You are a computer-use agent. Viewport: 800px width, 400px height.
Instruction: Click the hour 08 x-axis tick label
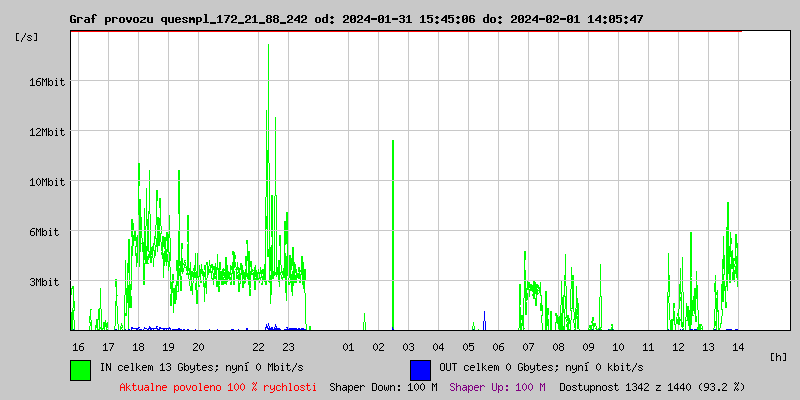click(558, 346)
